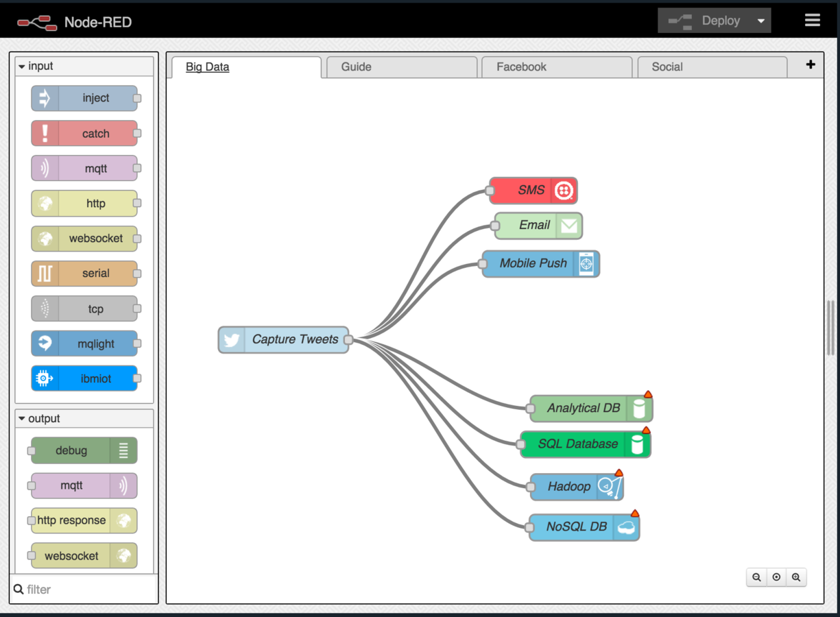Select the tcp palette node

point(84,309)
